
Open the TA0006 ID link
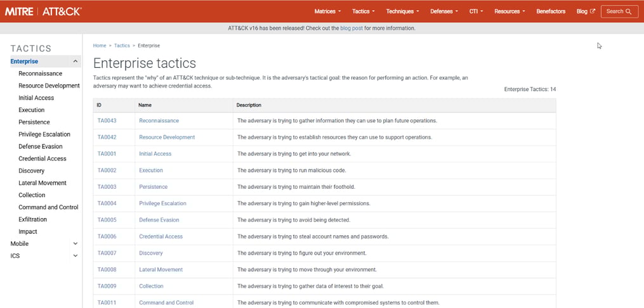click(107, 236)
